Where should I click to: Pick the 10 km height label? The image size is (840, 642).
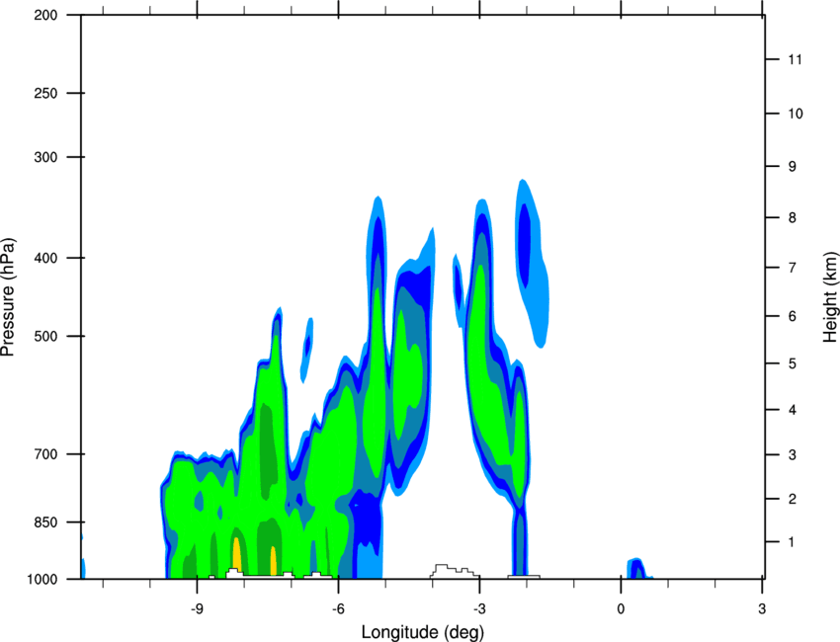(795, 114)
